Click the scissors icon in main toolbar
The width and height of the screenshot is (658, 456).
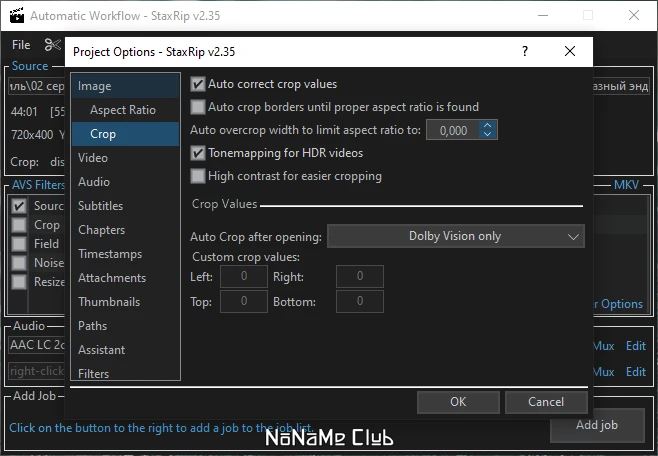[x=53, y=44]
